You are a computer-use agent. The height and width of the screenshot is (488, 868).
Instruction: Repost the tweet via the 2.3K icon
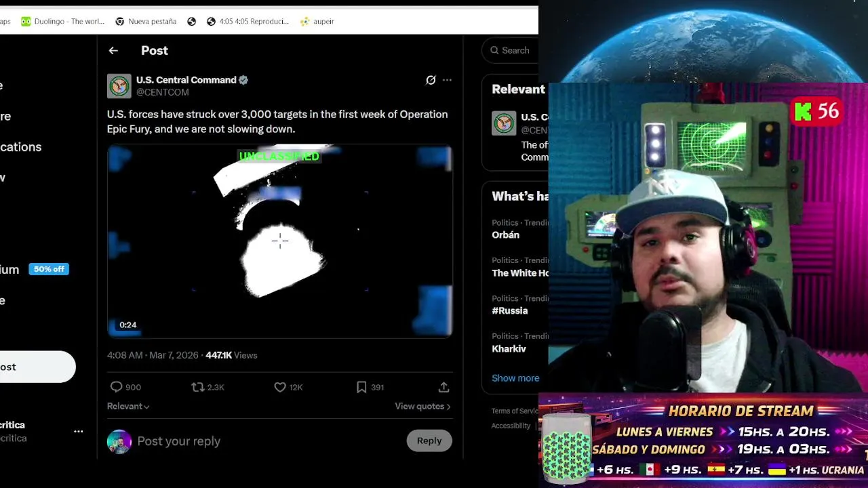click(x=198, y=387)
